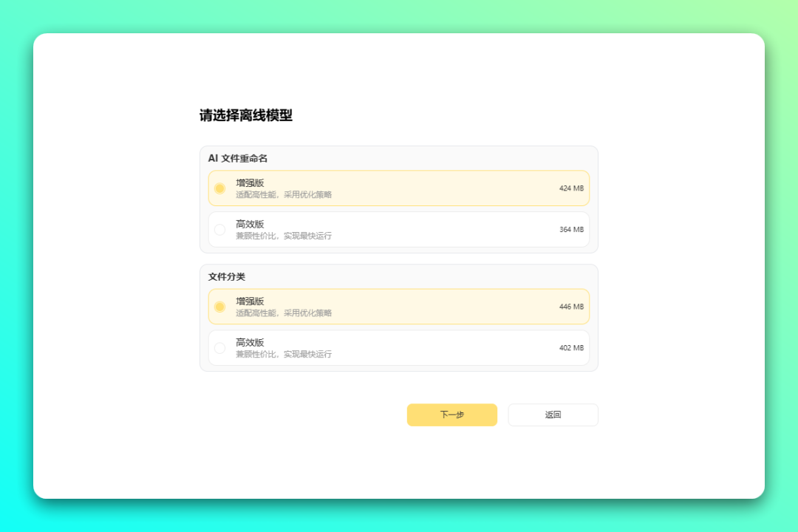Image resolution: width=798 pixels, height=532 pixels.
Task: Select 增强版 radio button under 文件分类
Action: pyautogui.click(x=219, y=307)
